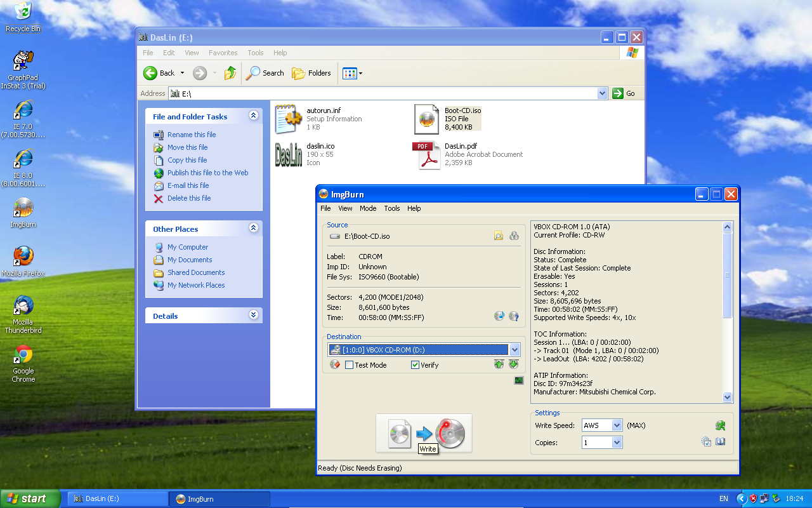Open ImgBurn's File menu
This screenshot has height=508, width=812.
click(325, 208)
